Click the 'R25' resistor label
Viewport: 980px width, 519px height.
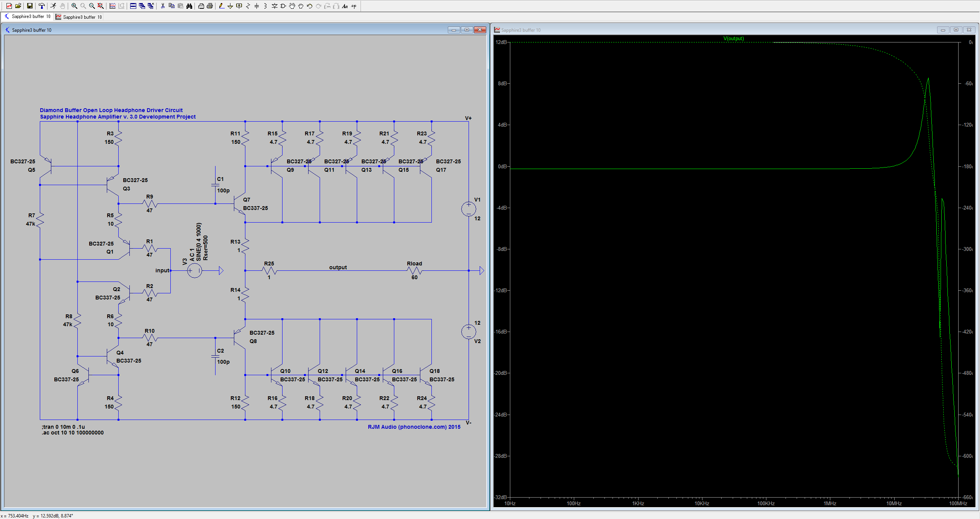(269, 264)
